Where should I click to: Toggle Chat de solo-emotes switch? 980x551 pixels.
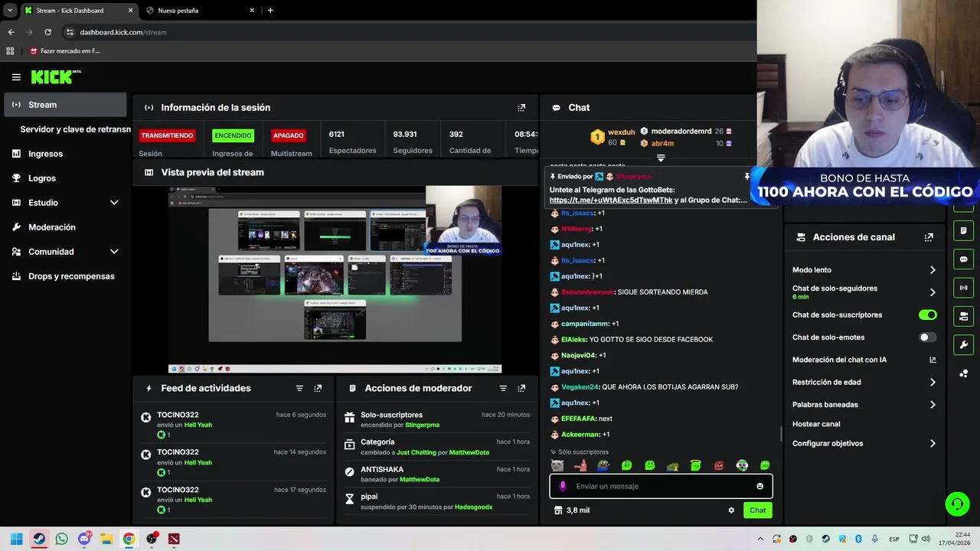click(927, 337)
